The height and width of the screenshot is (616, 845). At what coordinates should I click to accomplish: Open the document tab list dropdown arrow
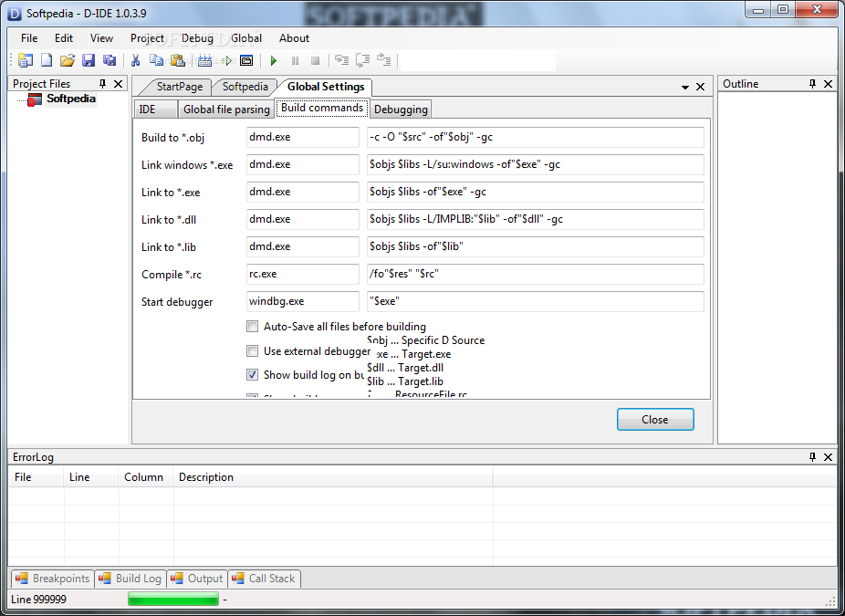coord(685,87)
